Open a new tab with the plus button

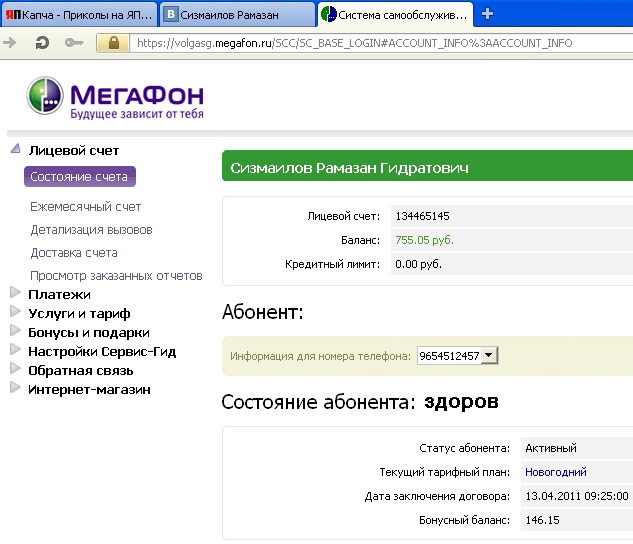pyautogui.click(x=487, y=14)
